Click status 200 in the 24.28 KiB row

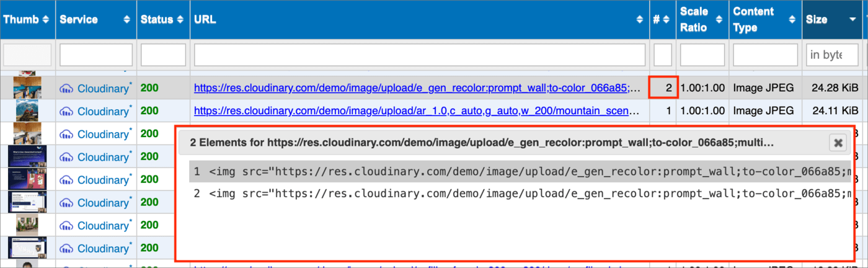click(x=149, y=88)
